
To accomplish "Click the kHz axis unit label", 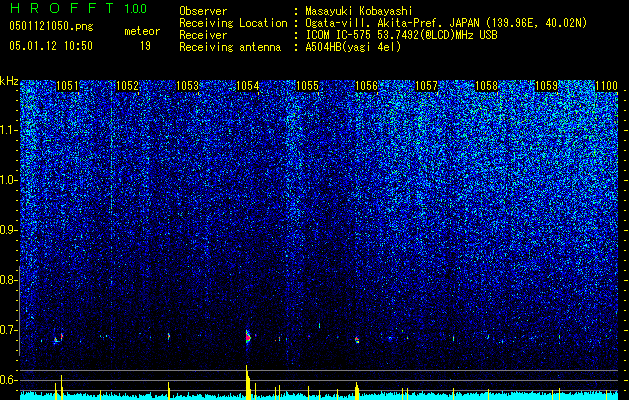I will pos(9,81).
